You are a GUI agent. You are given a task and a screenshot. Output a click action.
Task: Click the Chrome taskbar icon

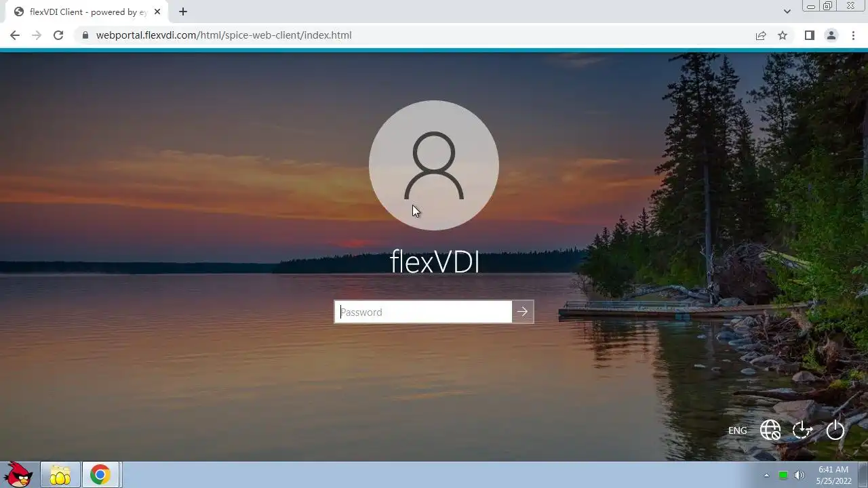(100, 474)
